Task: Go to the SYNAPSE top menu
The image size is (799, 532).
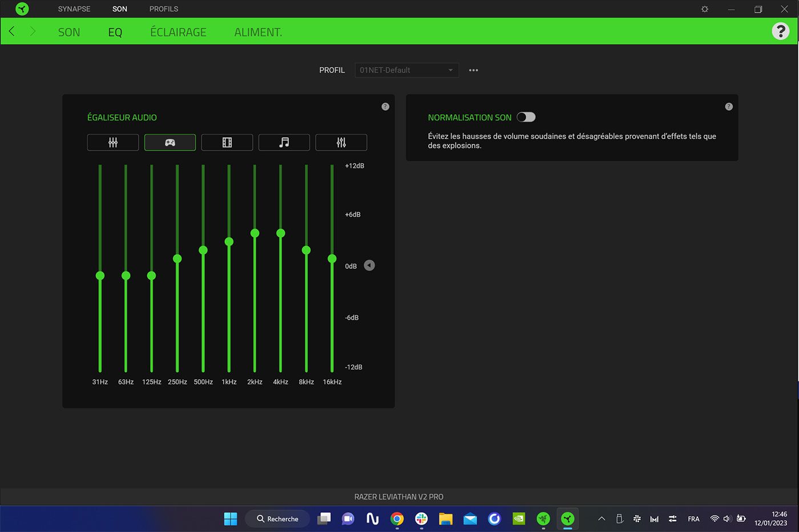Action: tap(74, 9)
